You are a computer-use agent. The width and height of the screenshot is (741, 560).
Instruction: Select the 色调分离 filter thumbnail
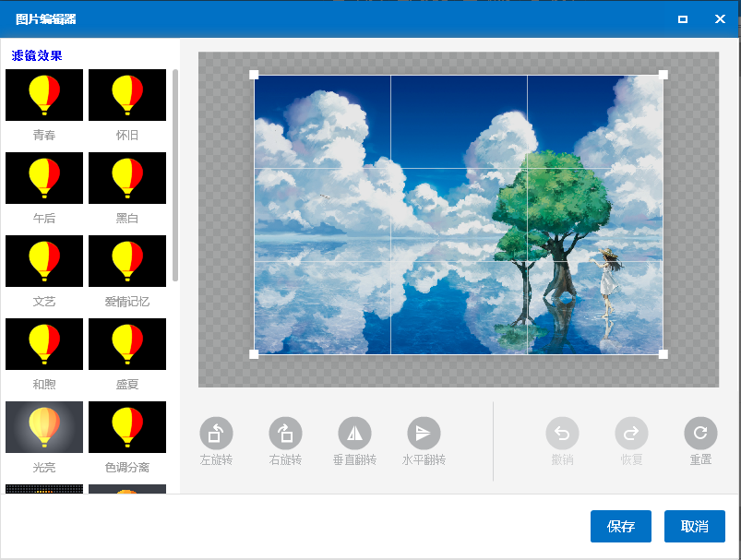[x=127, y=427]
